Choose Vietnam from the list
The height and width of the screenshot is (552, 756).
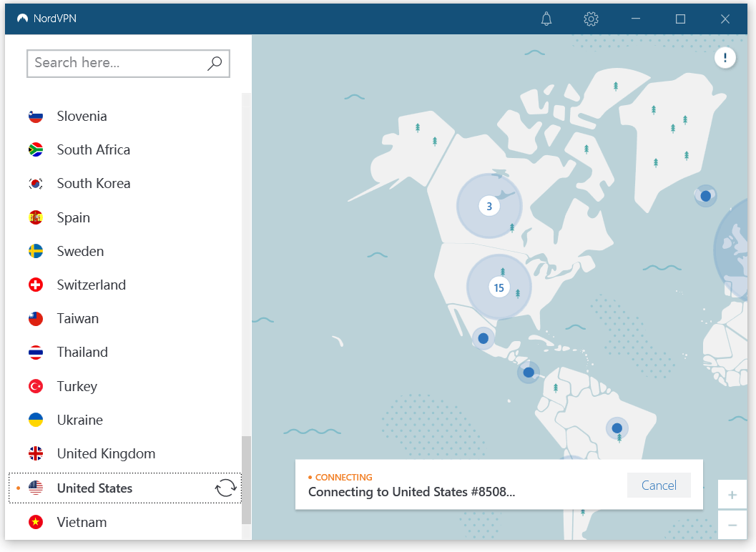click(x=125, y=522)
